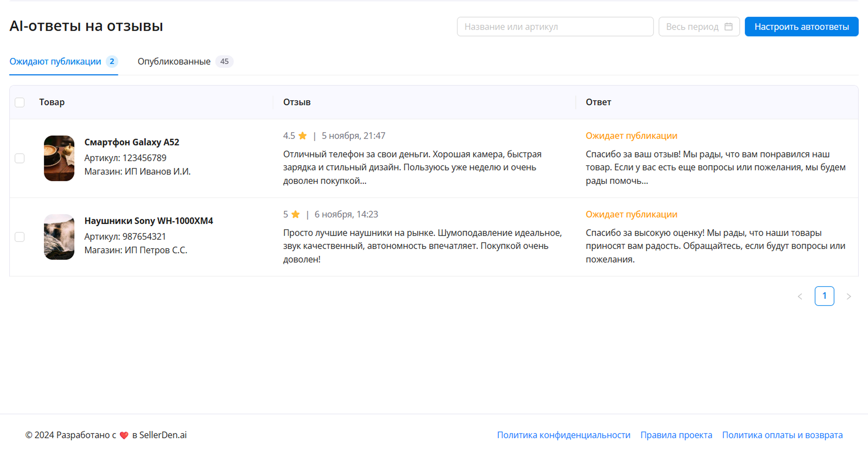This screenshot has width=868, height=456.
Task: Open Правила проекта link
Action: click(676, 435)
